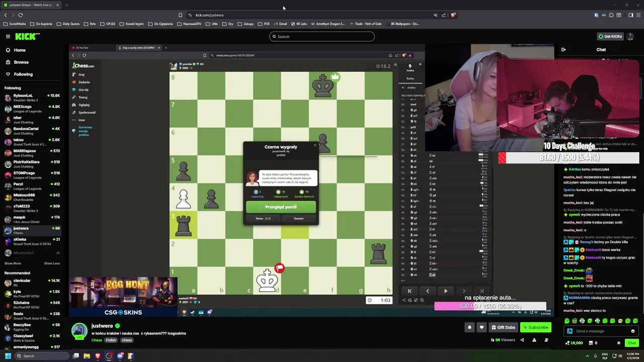Open the Daily Quests bookmarks folder

pyautogui.click(x=68, y=24)
